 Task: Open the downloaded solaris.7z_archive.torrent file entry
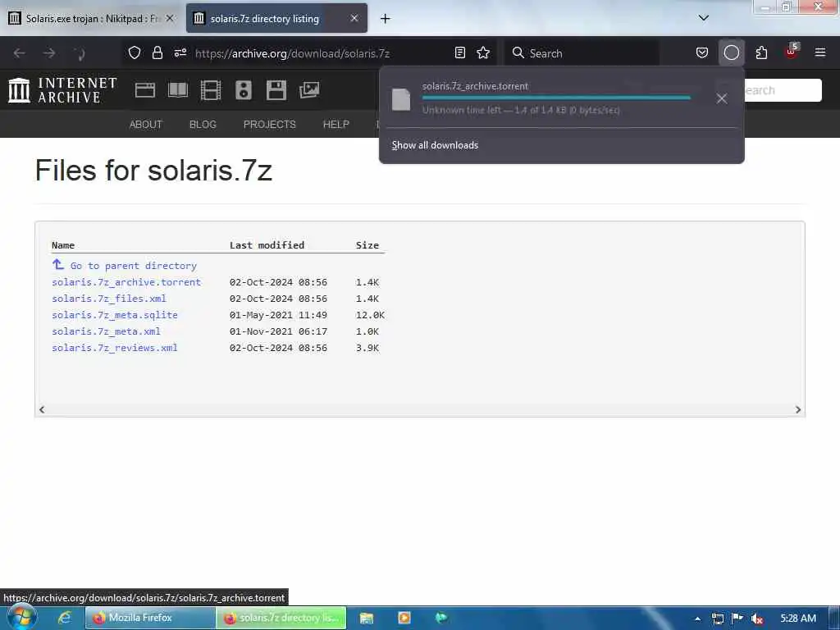546,98
